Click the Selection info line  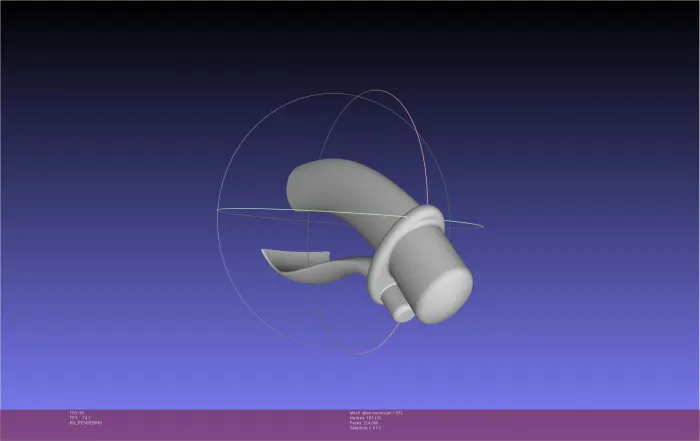(366, 428)
